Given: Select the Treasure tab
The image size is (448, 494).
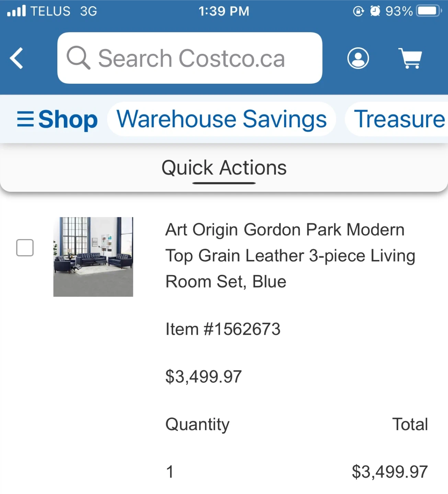Looking at the screenshot, I should (x=399, y=119).
